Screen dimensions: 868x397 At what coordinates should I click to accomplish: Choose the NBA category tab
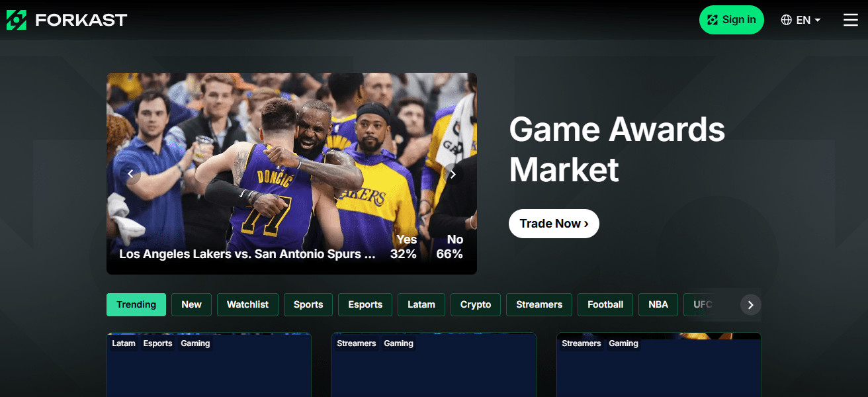(658, 304)
